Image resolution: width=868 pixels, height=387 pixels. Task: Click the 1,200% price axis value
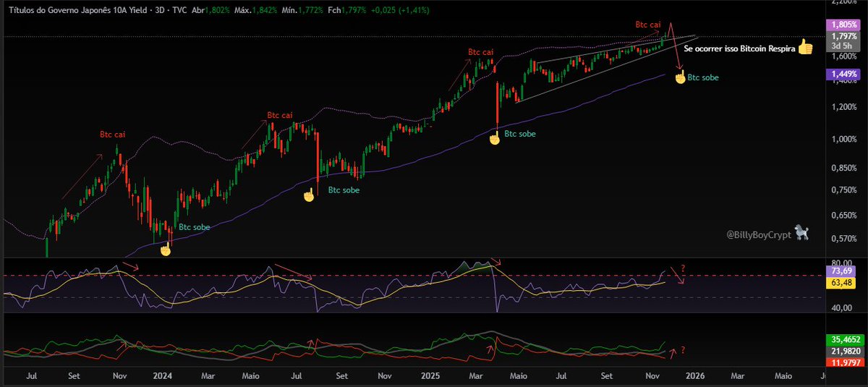click(844, 107)
